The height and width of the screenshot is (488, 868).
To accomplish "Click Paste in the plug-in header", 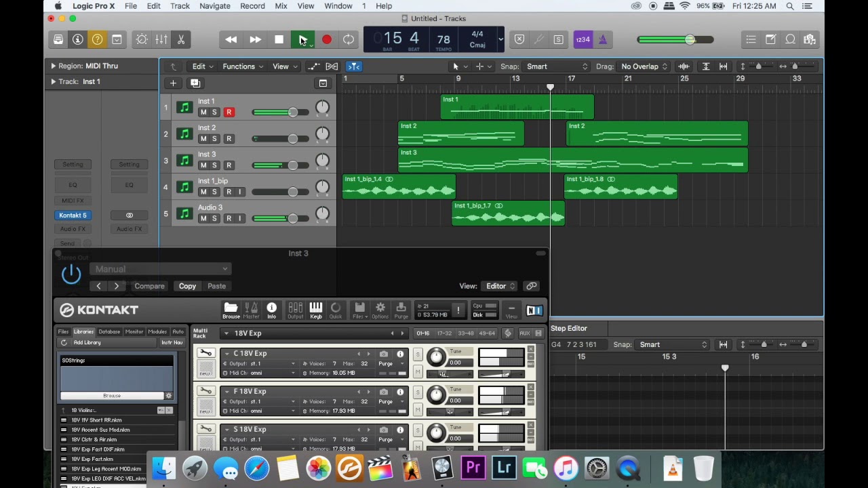I will (216, 286).
